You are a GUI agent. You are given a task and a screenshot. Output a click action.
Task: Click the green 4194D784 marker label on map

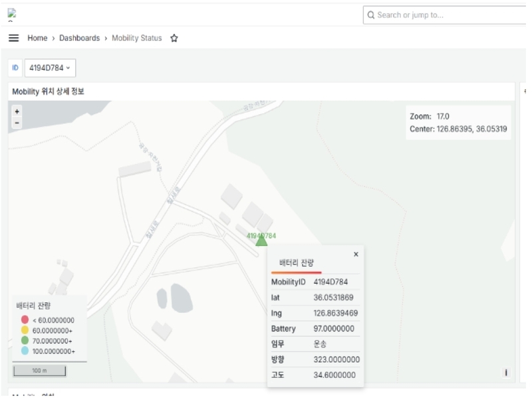(x=261, y=236)
